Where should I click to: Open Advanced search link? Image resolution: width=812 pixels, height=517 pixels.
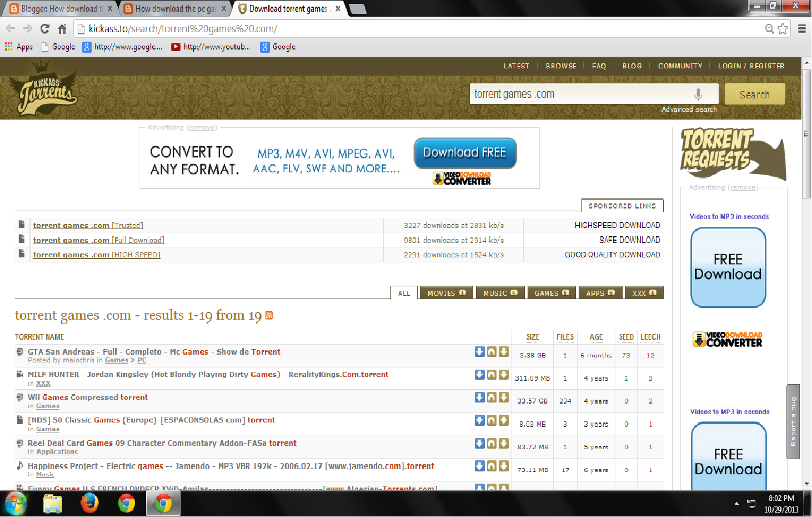pos(689,110)
